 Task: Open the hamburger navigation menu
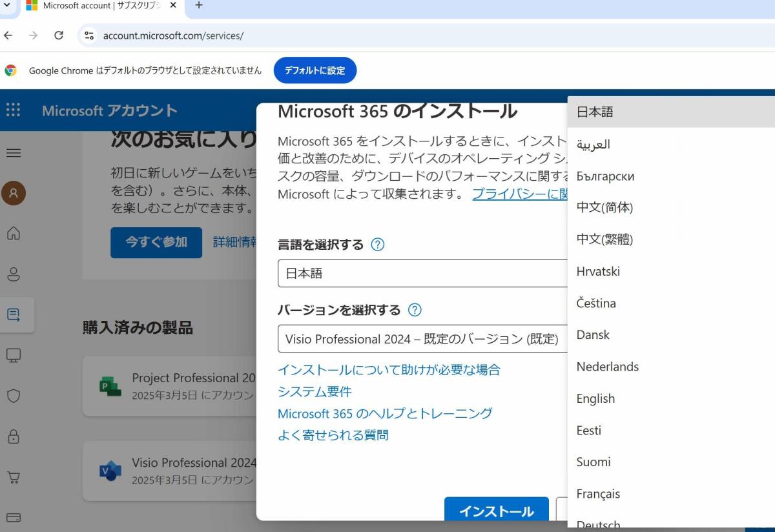point(13,153)
